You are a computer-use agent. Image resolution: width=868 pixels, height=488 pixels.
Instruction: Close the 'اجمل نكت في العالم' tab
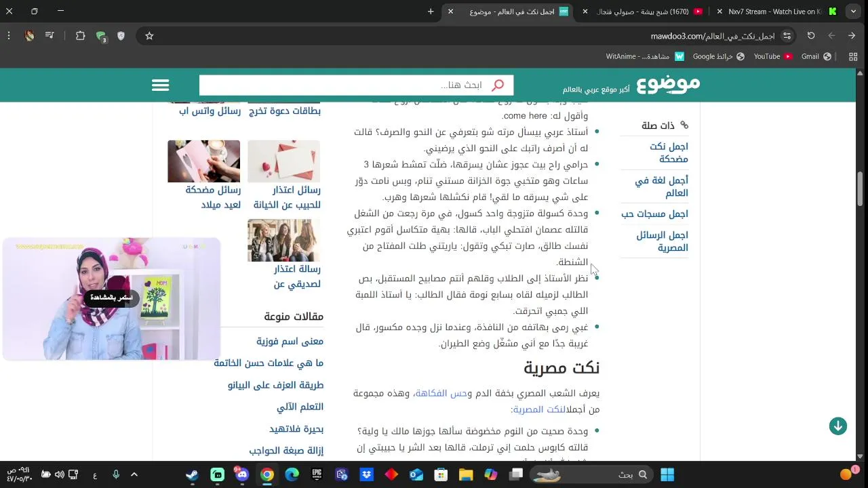pyautogui.click(x=450, y=12)
